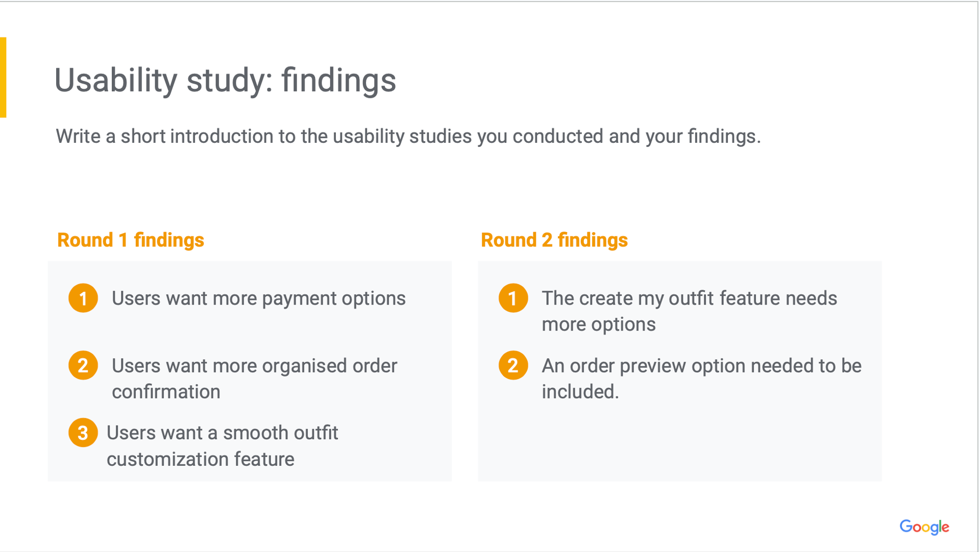This screenshot has width=980, height=552.
Task: Click the Google logo
Action: click(x=924, y=527)
